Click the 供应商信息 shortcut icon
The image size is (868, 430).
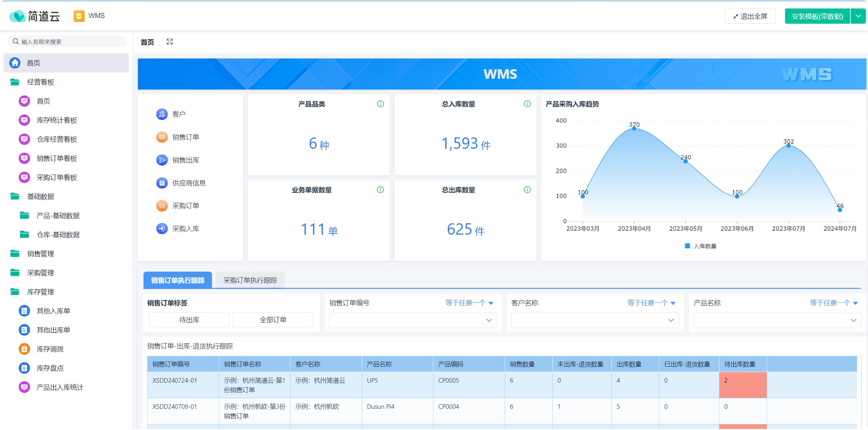point(162,183)
